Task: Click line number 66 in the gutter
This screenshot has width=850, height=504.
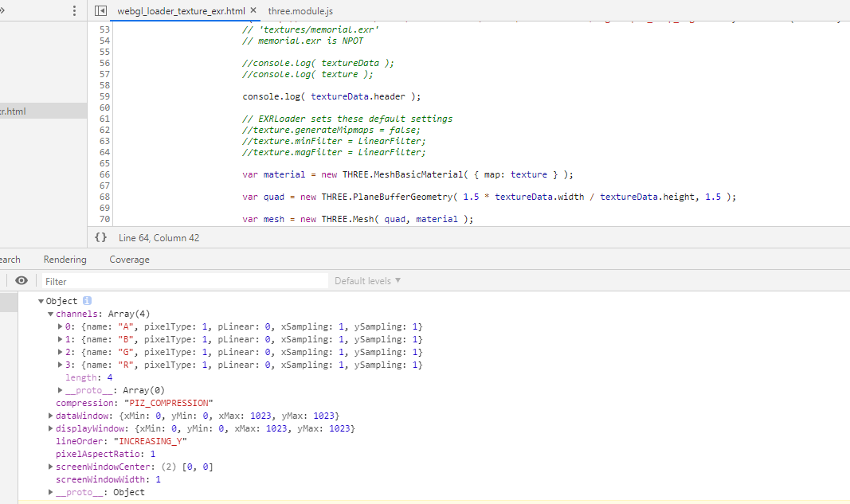Action: [104, 174]
